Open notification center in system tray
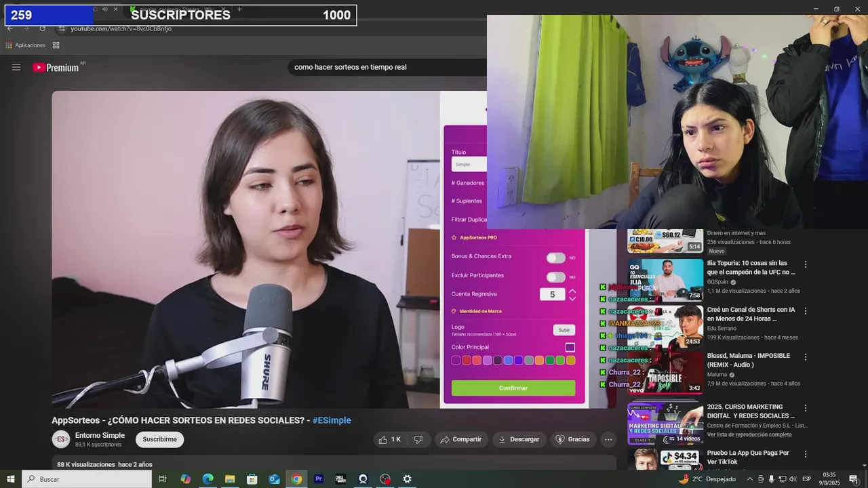Screen dimensions: 868x488 [x=854, y=479]
